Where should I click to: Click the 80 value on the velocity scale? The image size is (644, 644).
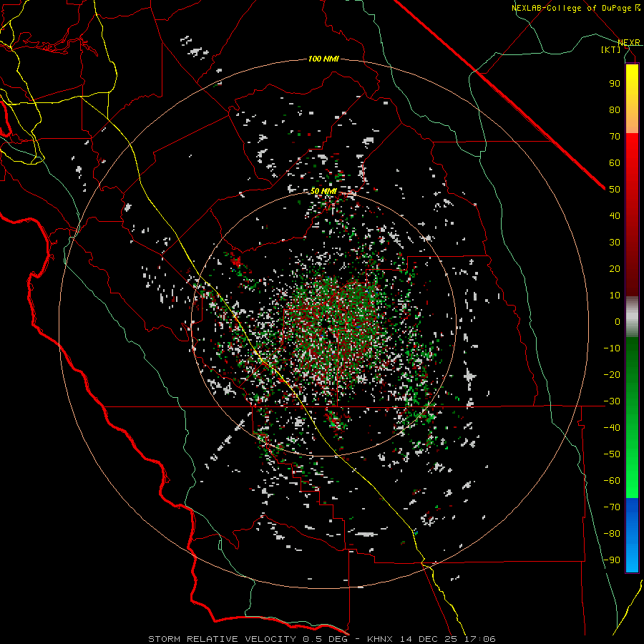[615, 109]
